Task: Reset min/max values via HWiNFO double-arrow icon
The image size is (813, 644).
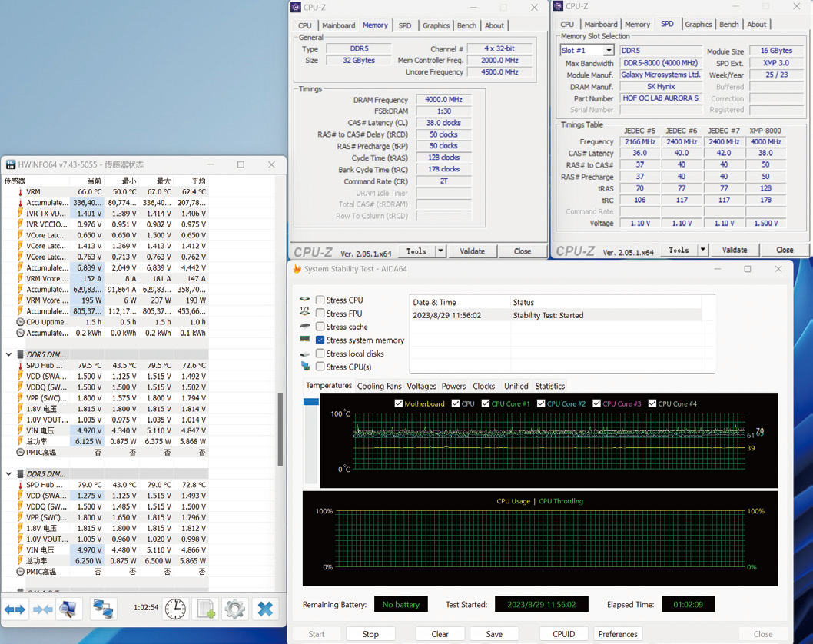Action: (x=13, y=609)
